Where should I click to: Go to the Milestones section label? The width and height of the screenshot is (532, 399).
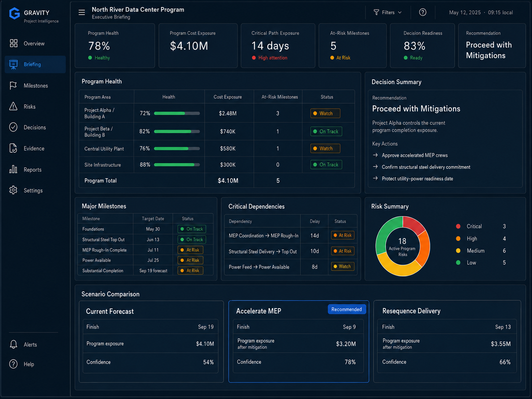36,86
